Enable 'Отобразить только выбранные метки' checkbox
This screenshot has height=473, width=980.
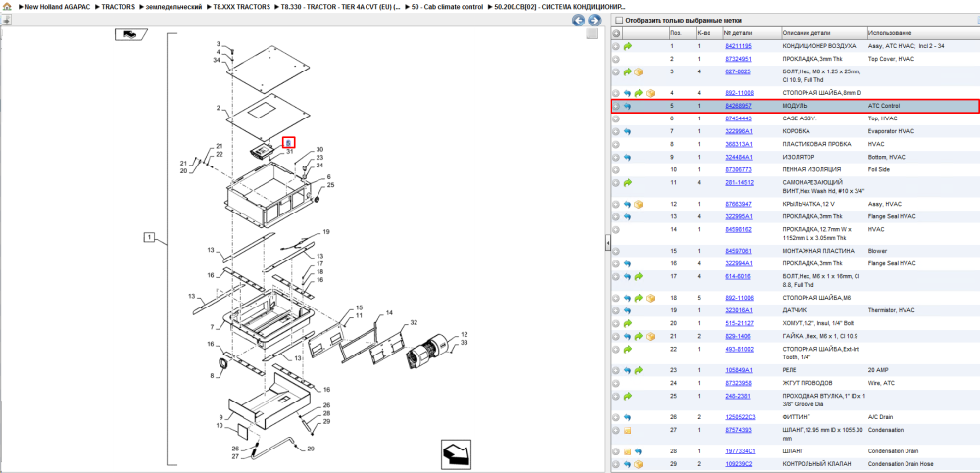coord(618,20)
